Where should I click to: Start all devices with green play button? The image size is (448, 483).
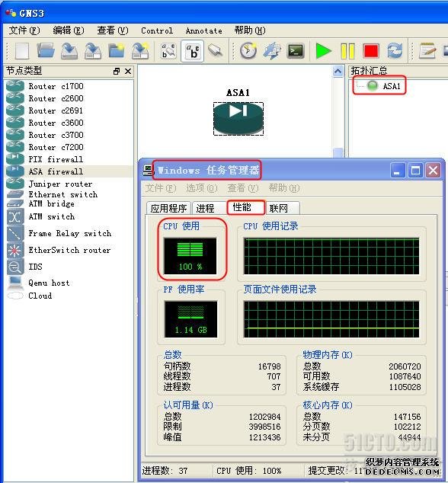(323, 50)
